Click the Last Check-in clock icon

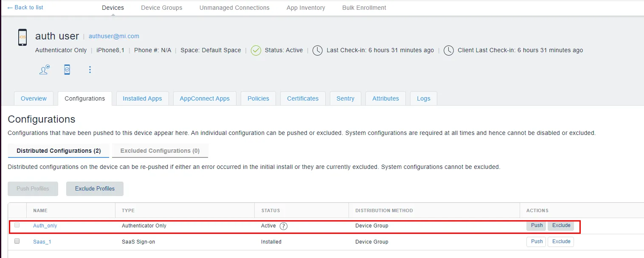(318, 50)
